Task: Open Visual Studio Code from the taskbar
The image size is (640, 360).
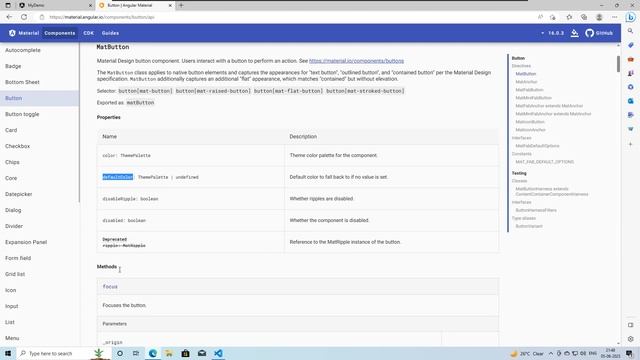Action: point(218,353)
